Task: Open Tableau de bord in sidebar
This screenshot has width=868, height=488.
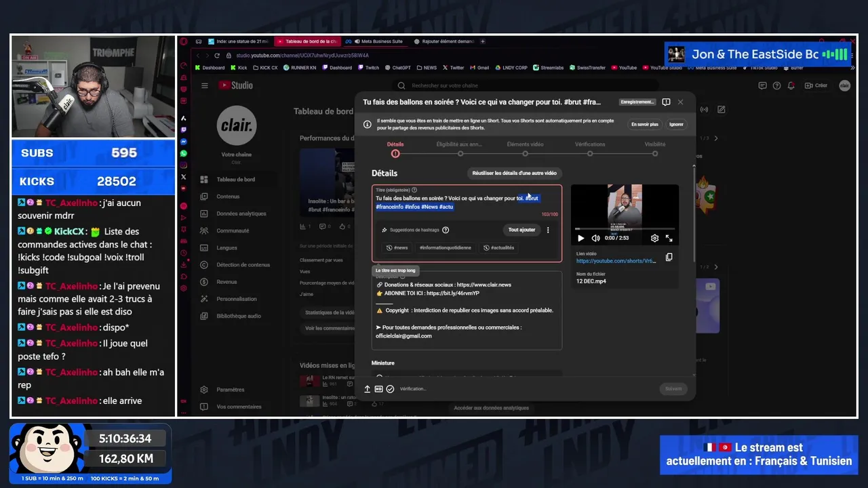Action: [236, 180]
